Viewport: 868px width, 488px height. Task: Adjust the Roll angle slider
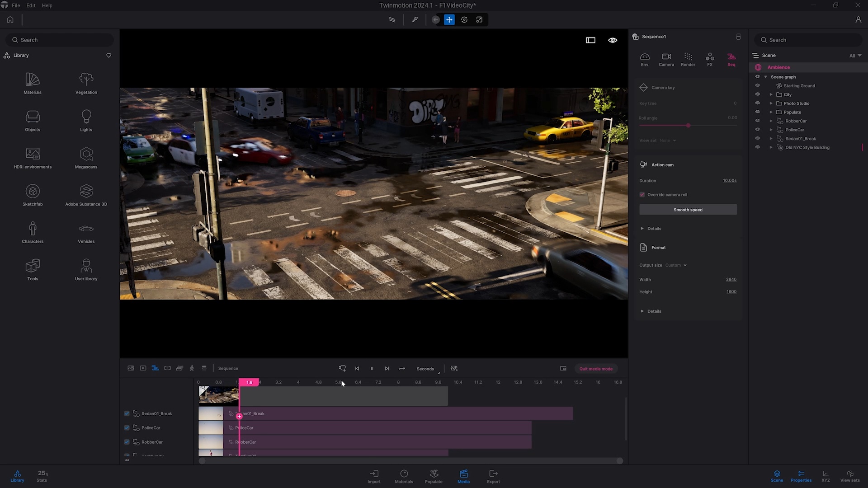688,126
